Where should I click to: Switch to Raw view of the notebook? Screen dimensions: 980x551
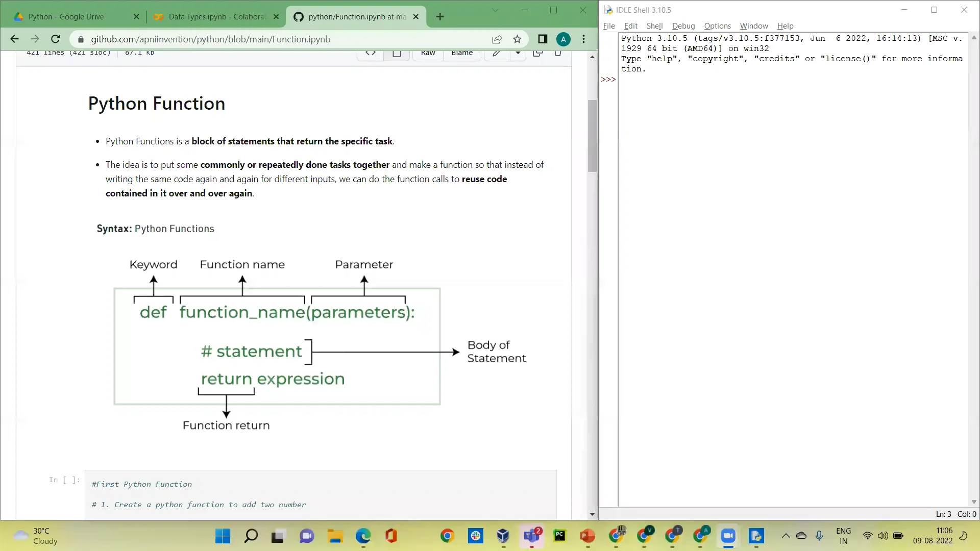[428, 52]
